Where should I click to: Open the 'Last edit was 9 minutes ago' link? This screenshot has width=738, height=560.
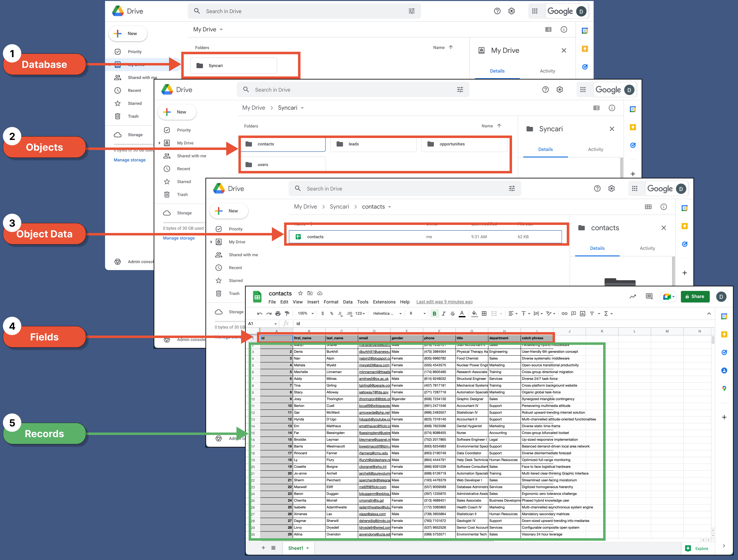coord(444,302)
